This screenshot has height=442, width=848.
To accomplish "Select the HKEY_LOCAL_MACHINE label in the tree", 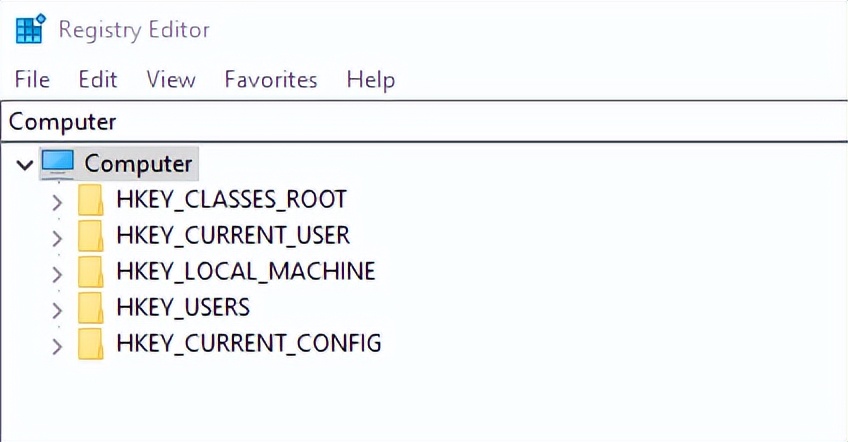I will 245,271.
